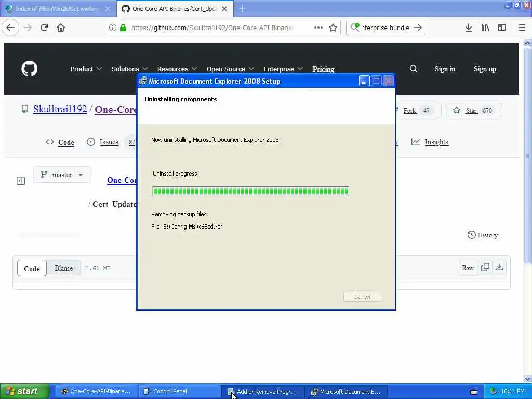Image resolution: width=532 pixels, height=399 pixels.
Task: Expand the Solutions menu
Action: (129, 69)
